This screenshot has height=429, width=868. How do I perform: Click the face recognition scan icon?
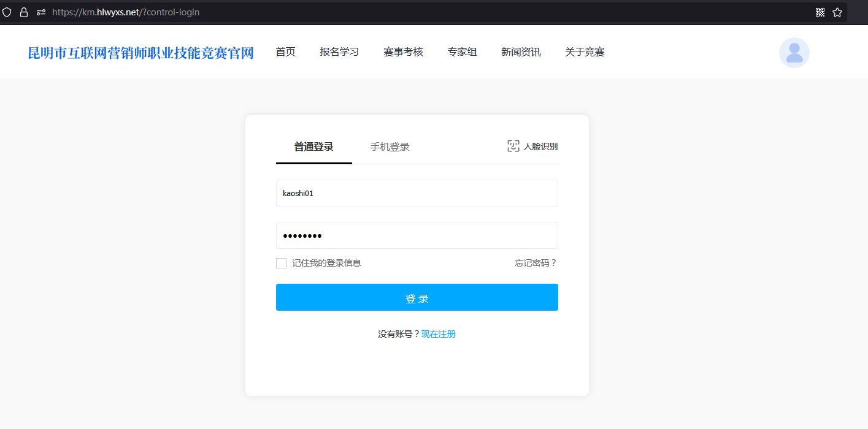tap(513, 146)
